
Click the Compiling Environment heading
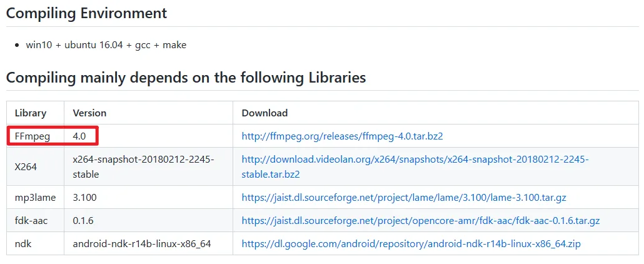87,13
